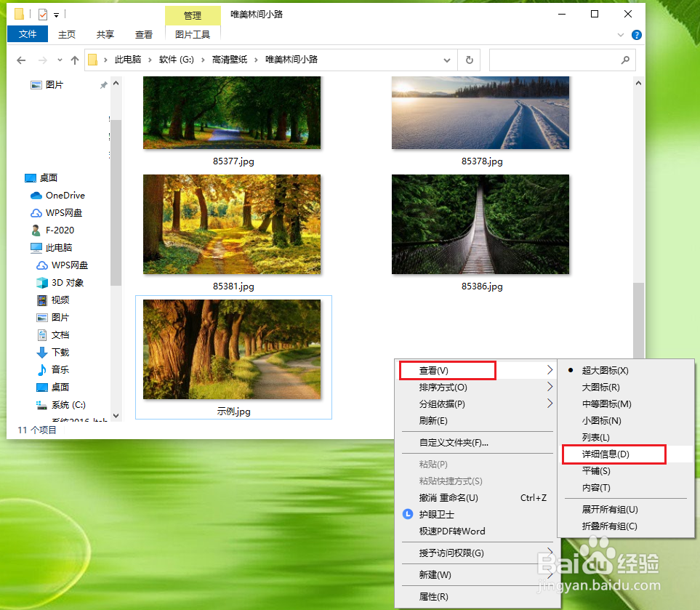Open the Explorer help icon
Screen dimensions: 700x610
(637, 35)
